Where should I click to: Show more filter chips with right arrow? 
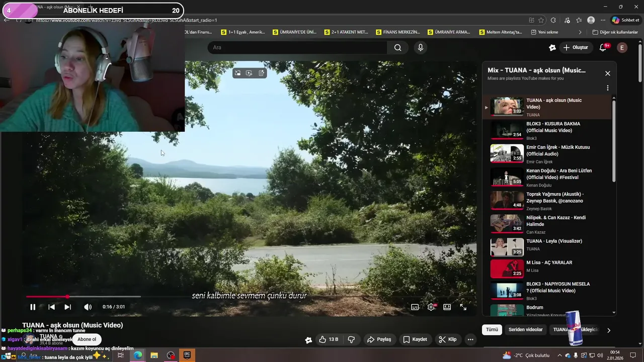[608, 330]
